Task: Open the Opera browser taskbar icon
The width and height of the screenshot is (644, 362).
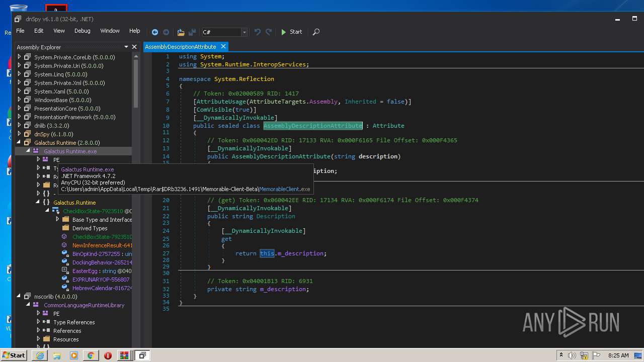Action: click(x=108, y=355)
